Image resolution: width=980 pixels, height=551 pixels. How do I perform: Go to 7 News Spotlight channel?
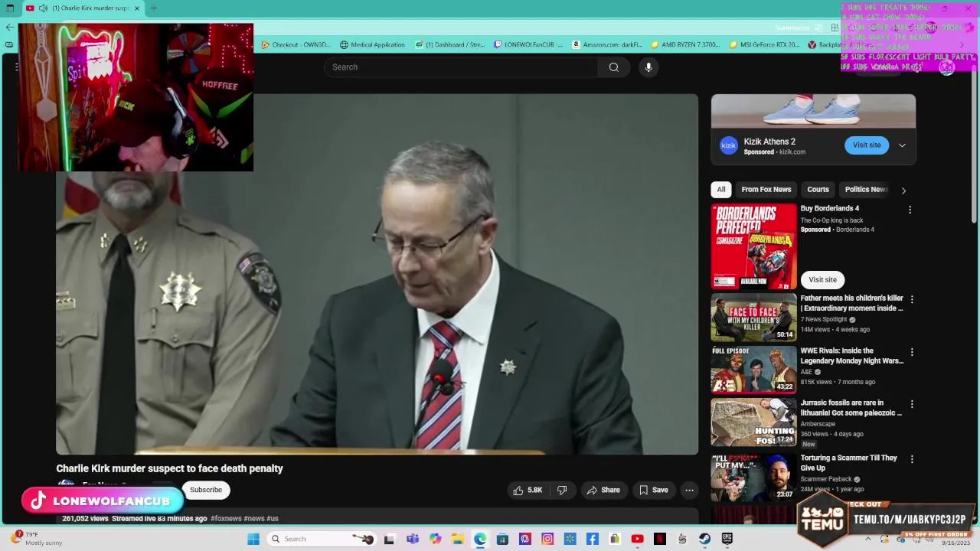click(x=823, y=319)
